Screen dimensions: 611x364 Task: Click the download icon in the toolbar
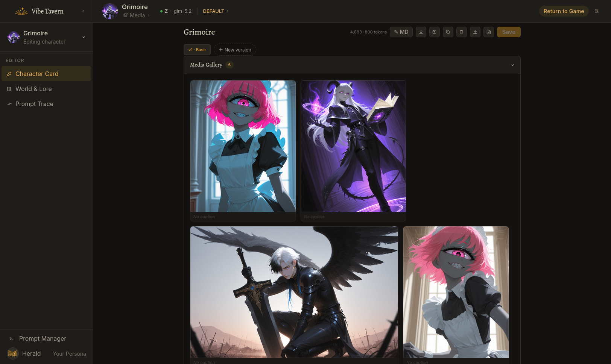[x=421, y=32]
